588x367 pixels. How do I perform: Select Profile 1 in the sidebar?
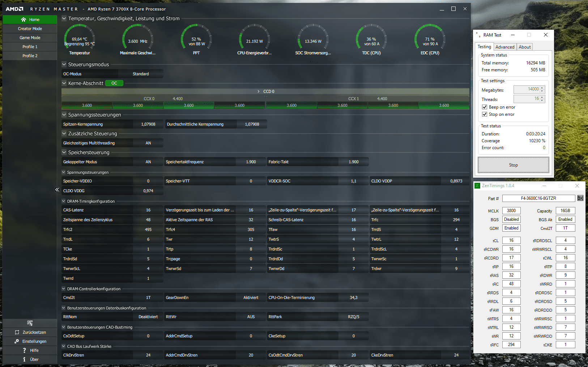[x=30, y=47]
